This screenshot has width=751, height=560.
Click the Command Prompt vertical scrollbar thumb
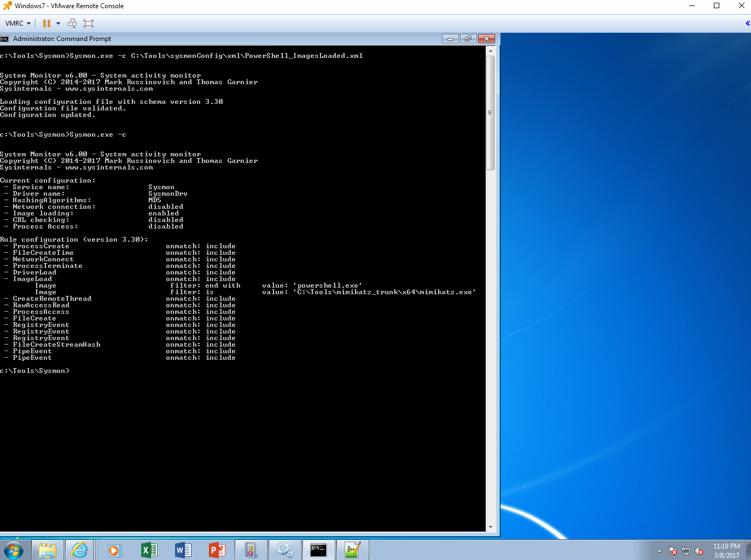click(491, 113)
